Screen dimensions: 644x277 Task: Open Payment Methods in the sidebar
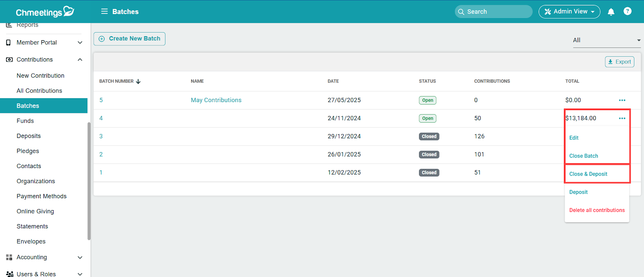pos(41,196)
